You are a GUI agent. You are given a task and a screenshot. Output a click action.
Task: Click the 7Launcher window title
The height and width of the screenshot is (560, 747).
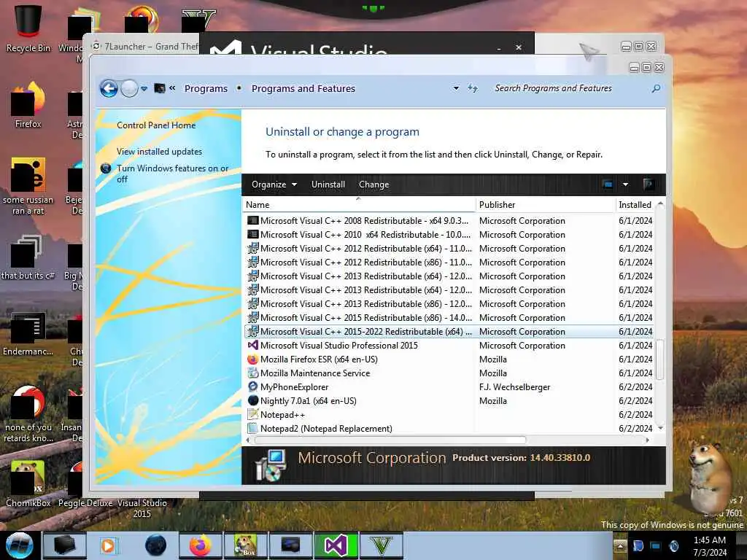151,47
